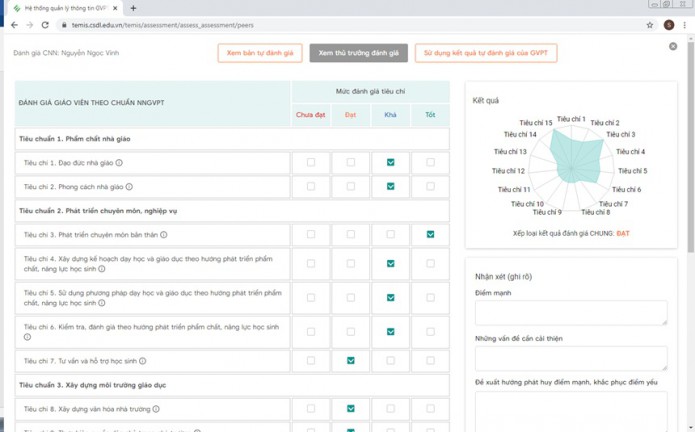This screenshot has width=695, height=432.
Task: Uncheck 'Khá' for Tiêu chí 2
Action: coord(390,186)
